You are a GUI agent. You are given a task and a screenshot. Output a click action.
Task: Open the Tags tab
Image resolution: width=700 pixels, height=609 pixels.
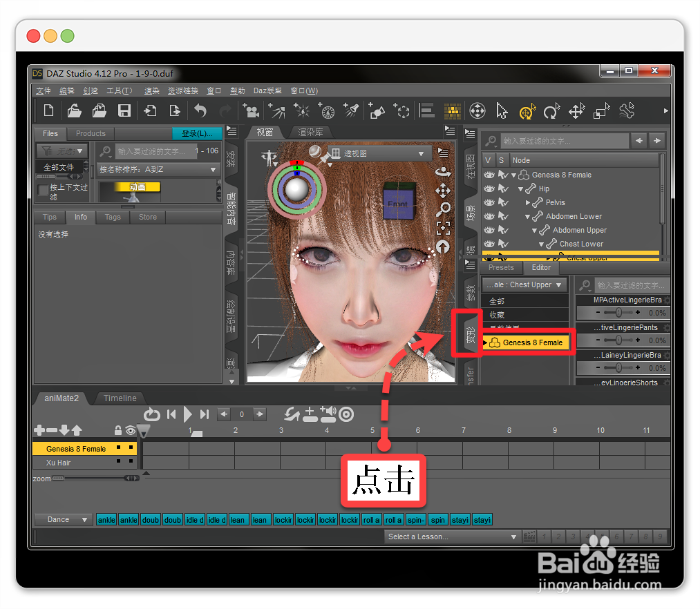[113, 217]
